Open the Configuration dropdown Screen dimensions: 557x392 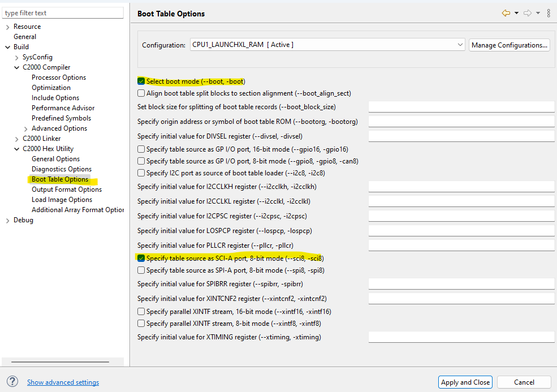[460, 45]
